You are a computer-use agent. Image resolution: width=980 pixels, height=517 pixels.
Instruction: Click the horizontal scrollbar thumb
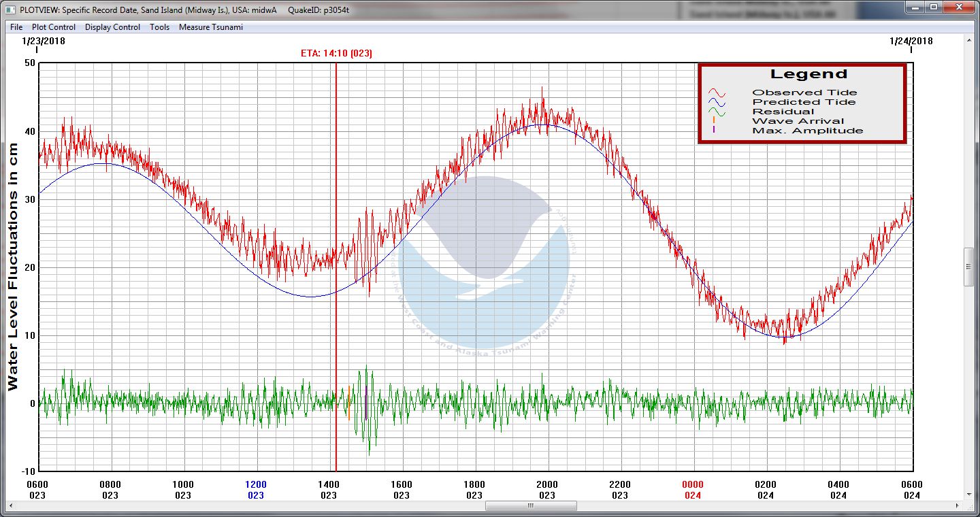[x=531, y=506]
